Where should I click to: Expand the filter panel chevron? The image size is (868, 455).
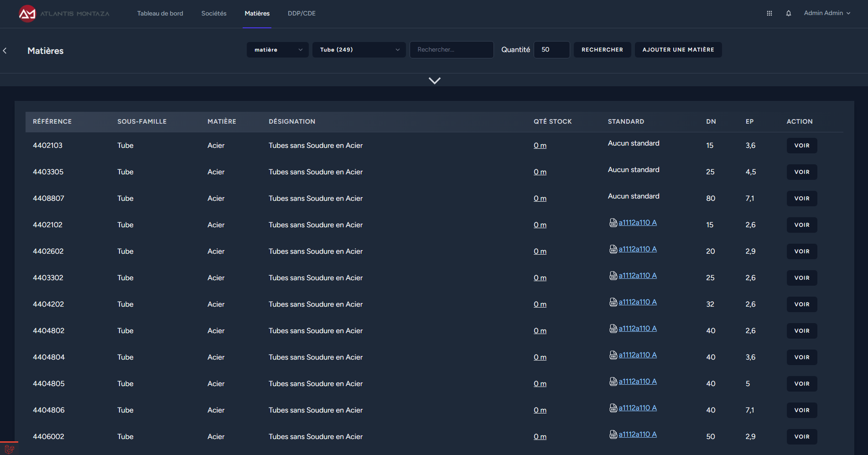coord(434,81)
